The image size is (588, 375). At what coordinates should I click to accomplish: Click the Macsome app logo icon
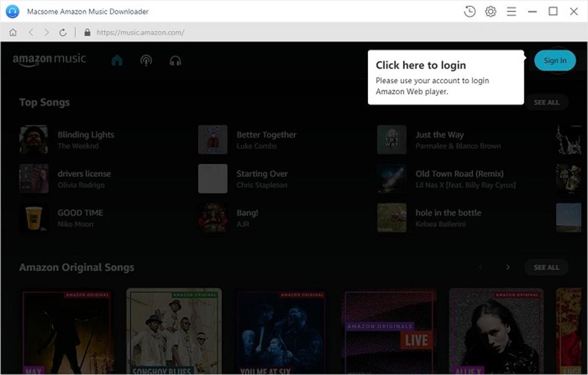(x=12, y=12)
